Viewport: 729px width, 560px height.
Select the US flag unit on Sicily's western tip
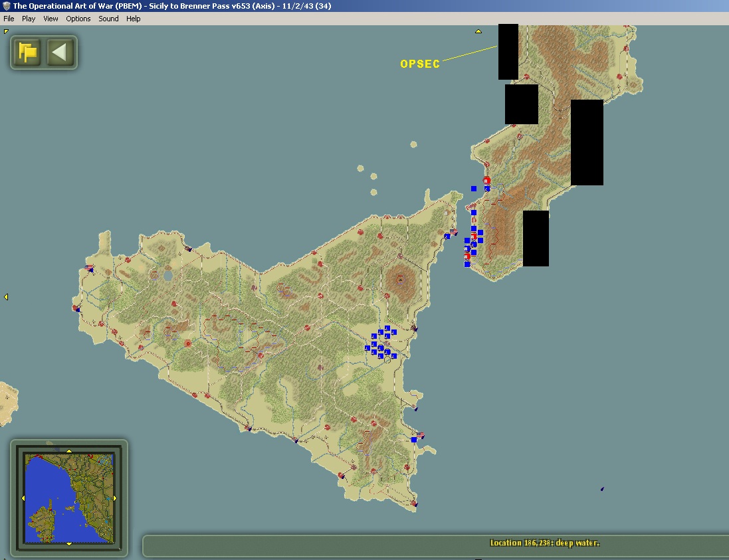[89, 268]
